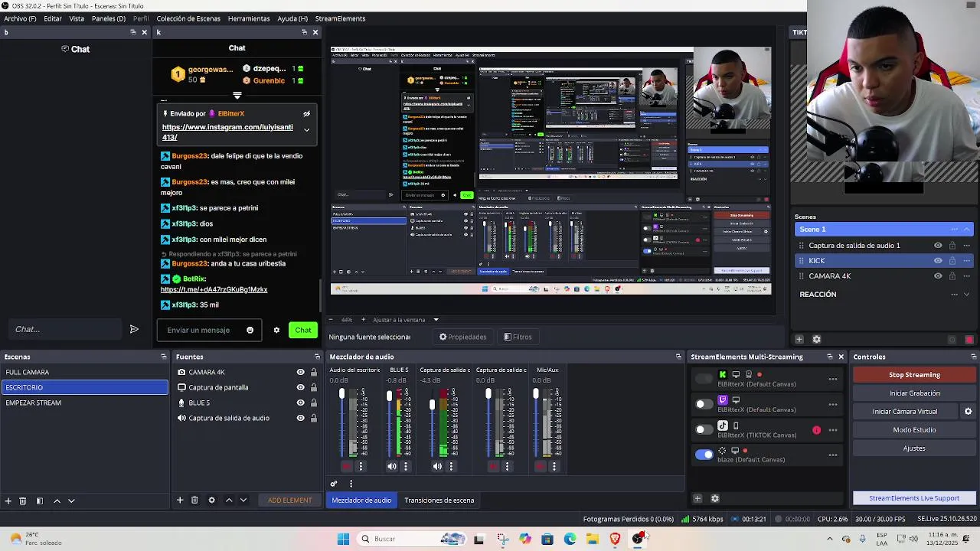Screen dimensions: 980x551
Task: Open source properties gear in Fuentes toolbar
Action: pyautogui.click(x=212, y=500)
